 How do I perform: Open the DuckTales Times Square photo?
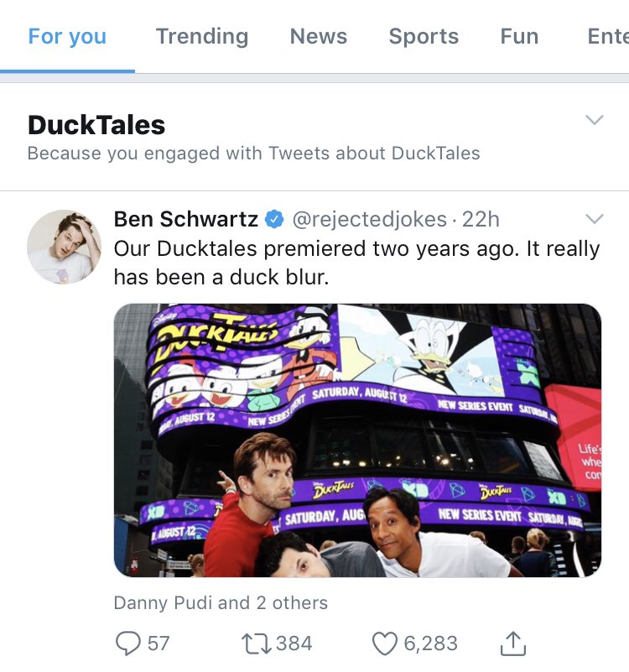click(x=357, y=440)
